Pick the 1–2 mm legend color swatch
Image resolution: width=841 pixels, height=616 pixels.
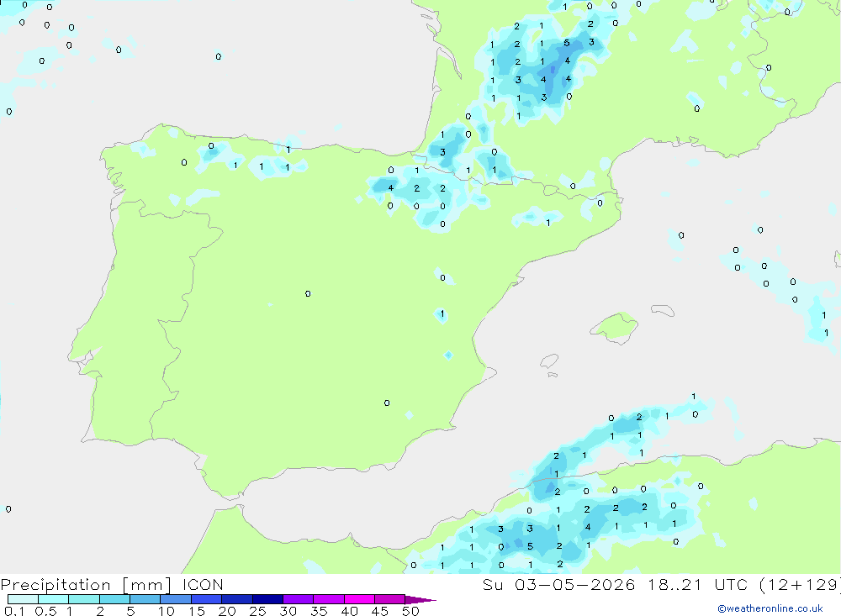tap(84, 599)
